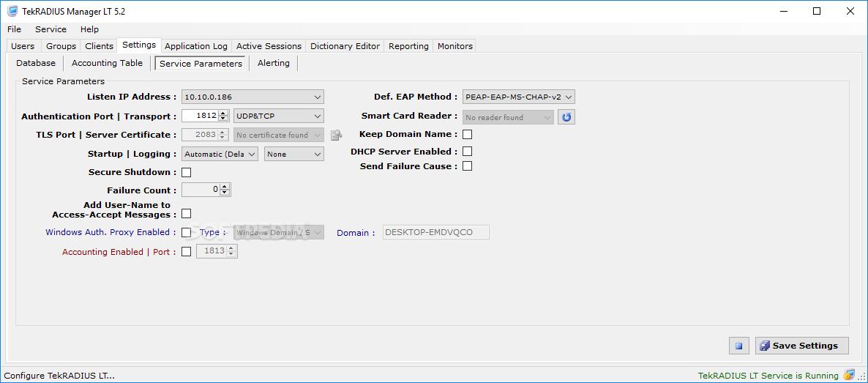This screenshot has height=383, width=868.
Task: Check DHCP Server Enabled
Action: point(467,152)
